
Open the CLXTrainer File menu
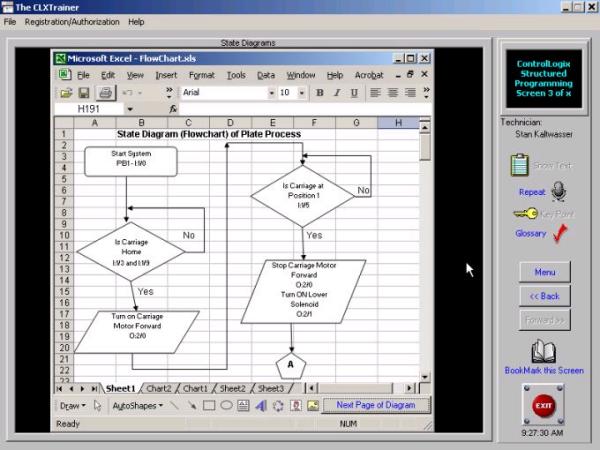(10, 22)
